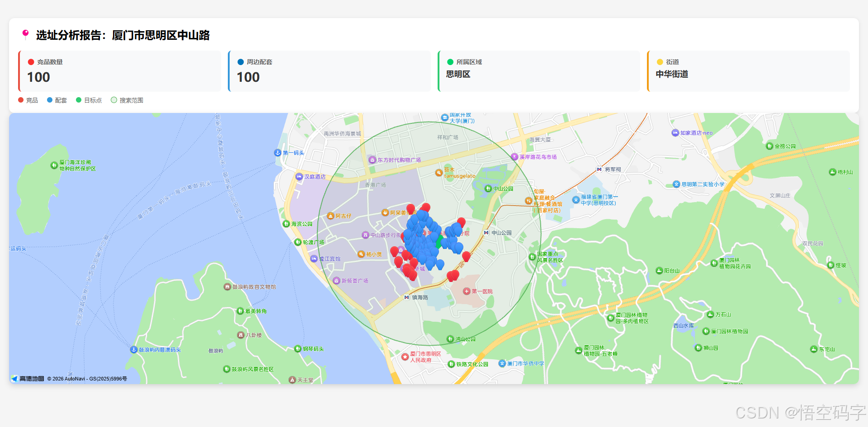Click the 最美转角 scenic icon
The height and width of the screenshot is (427, 868).
pyautogui.click(x=240, y=311)
